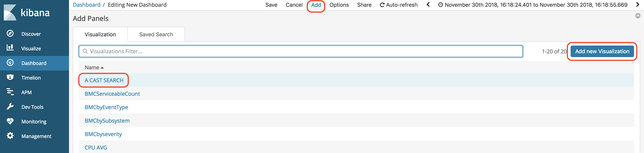Open Visualize via bar chart icon

point(10,48)
